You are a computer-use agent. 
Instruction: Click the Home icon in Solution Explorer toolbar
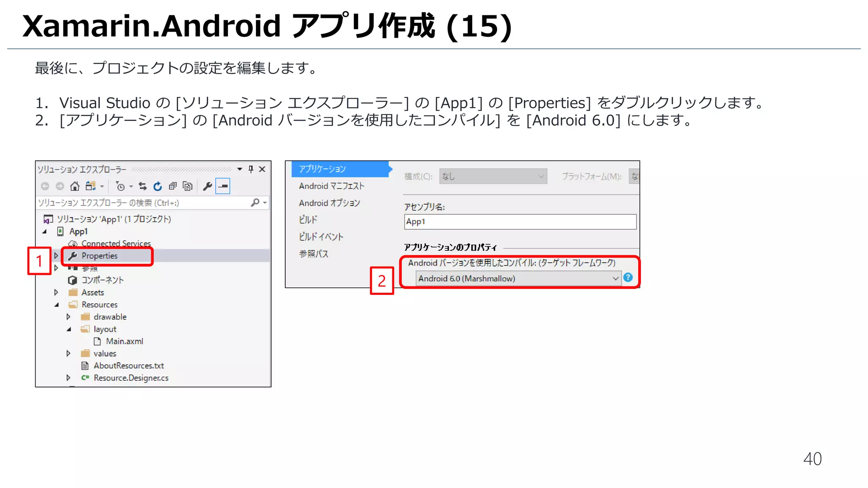pos(75,186)
